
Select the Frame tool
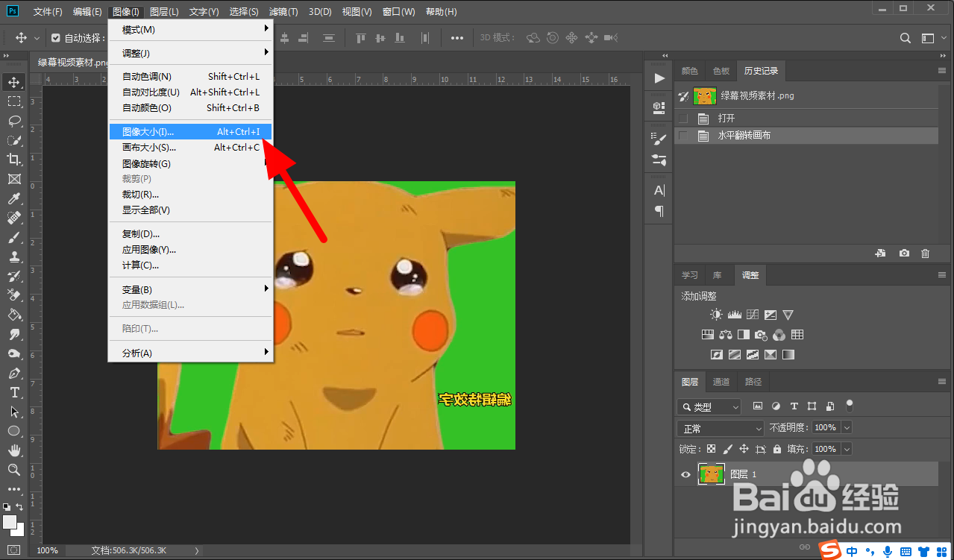tap(14, 179)
